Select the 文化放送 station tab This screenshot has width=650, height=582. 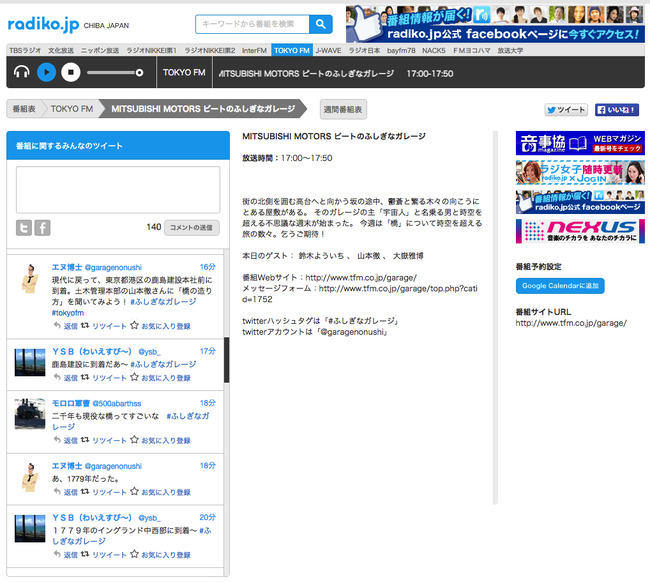(x=61, y=51)
